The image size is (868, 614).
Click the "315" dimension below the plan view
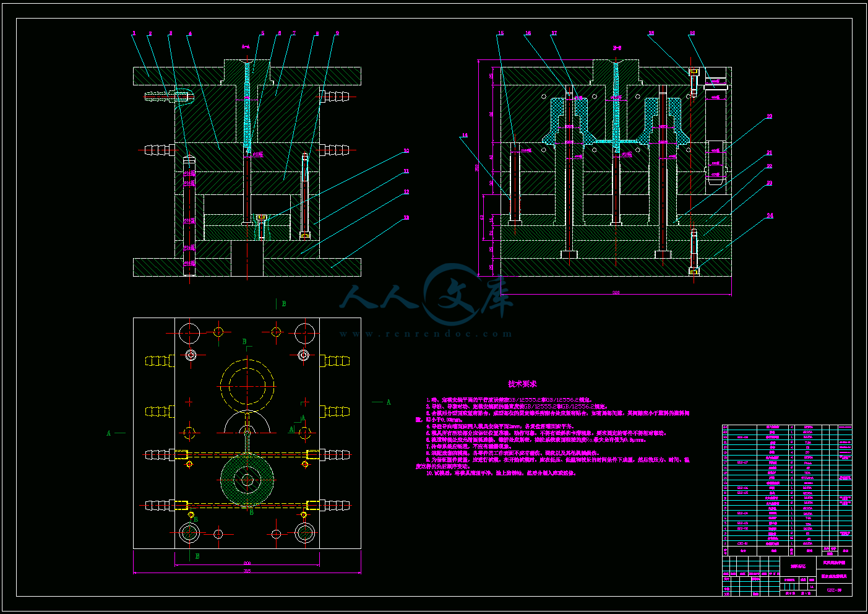(x=247, y=571)
